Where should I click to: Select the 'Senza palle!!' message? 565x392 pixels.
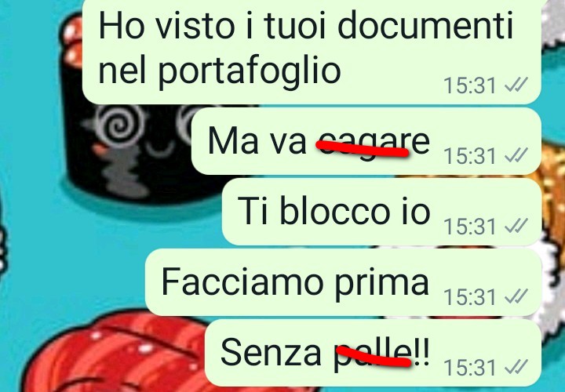click(373, 353)
